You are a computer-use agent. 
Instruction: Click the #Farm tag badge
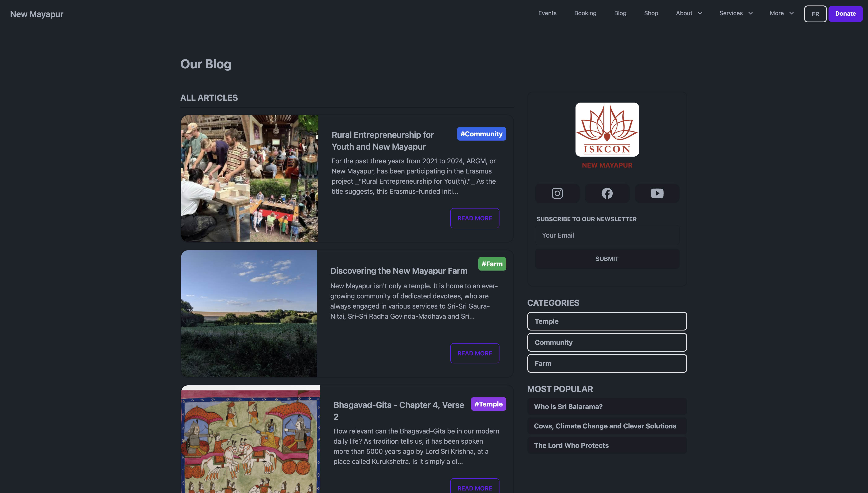pyautogui.click(x=492, y=264)
